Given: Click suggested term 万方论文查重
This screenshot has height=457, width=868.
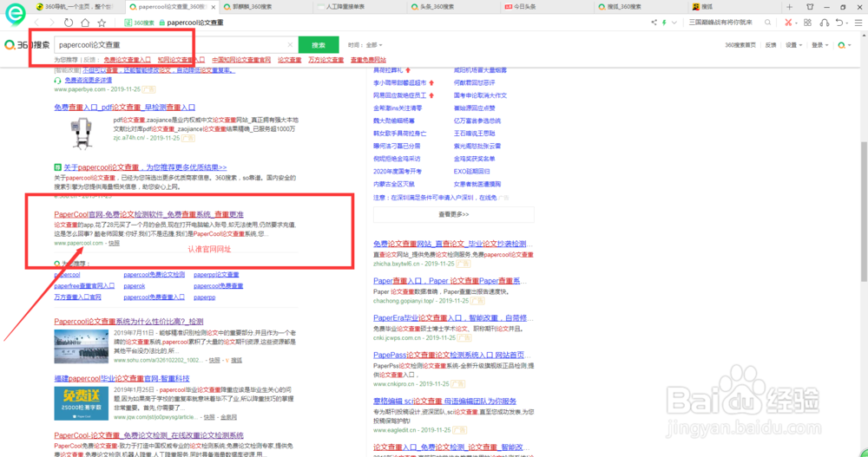Looking at the screenshot, I should click(325, 60).
